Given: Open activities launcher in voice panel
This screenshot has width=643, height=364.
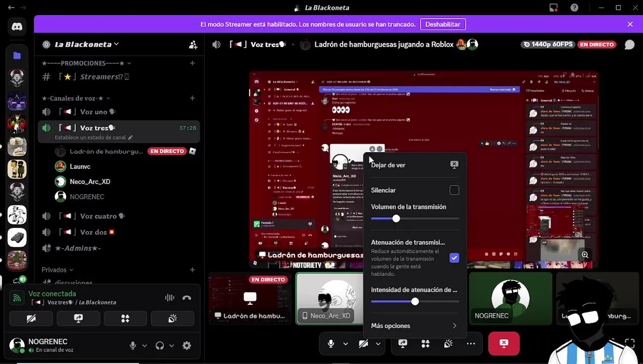Looking at the screenshot, I should [125, 318].
